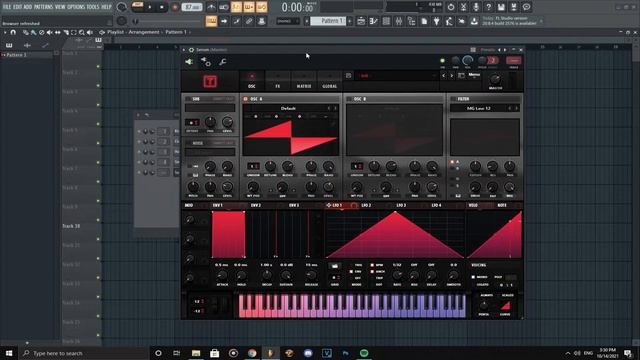Screen dimensions: 640x360
Task: Adjust the Serum MASTER volume knob
Action: point(495,79)
